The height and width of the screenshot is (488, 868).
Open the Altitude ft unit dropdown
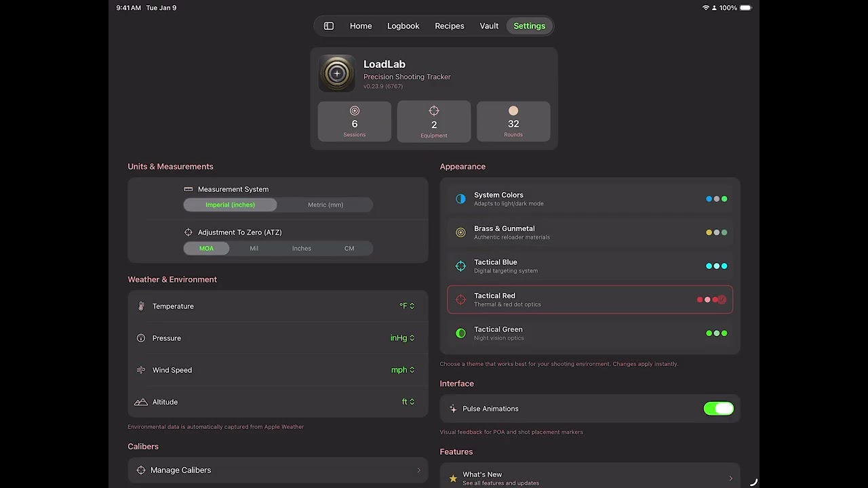point(408,402)
